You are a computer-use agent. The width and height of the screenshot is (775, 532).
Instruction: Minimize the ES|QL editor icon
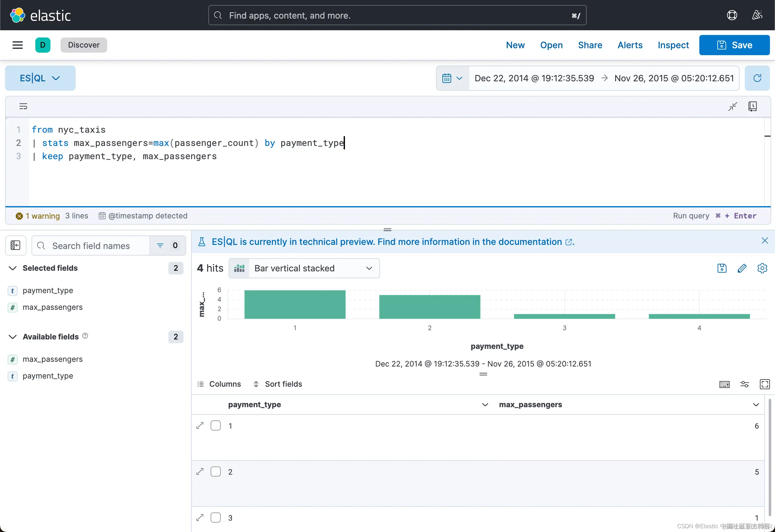pos(732,107)
